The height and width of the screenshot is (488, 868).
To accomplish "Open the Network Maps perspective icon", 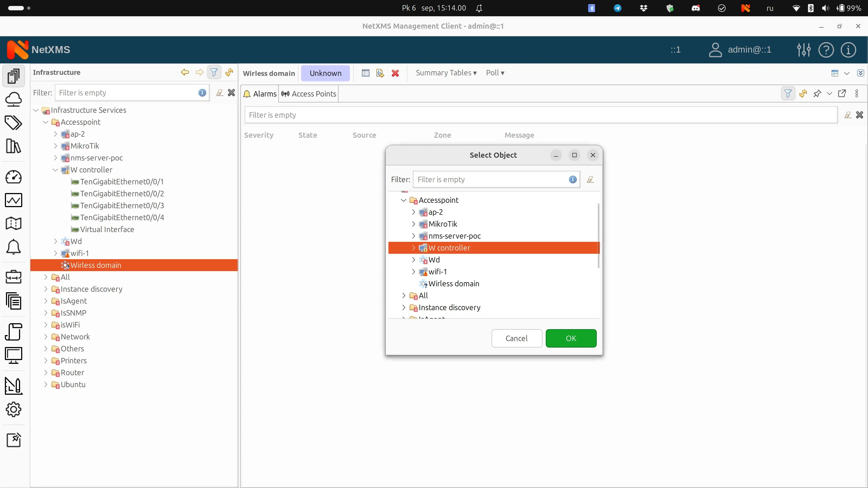I will [x=14, y=223].
